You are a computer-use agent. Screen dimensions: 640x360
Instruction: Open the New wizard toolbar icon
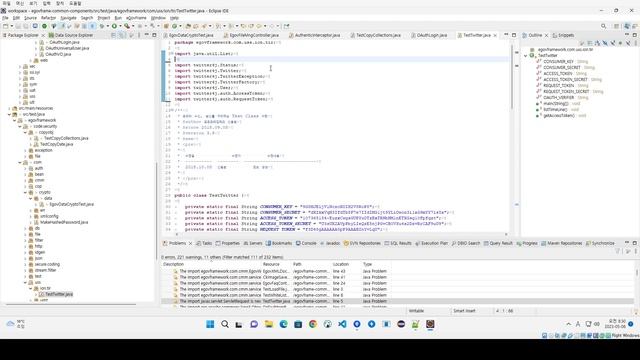point(6,26)
